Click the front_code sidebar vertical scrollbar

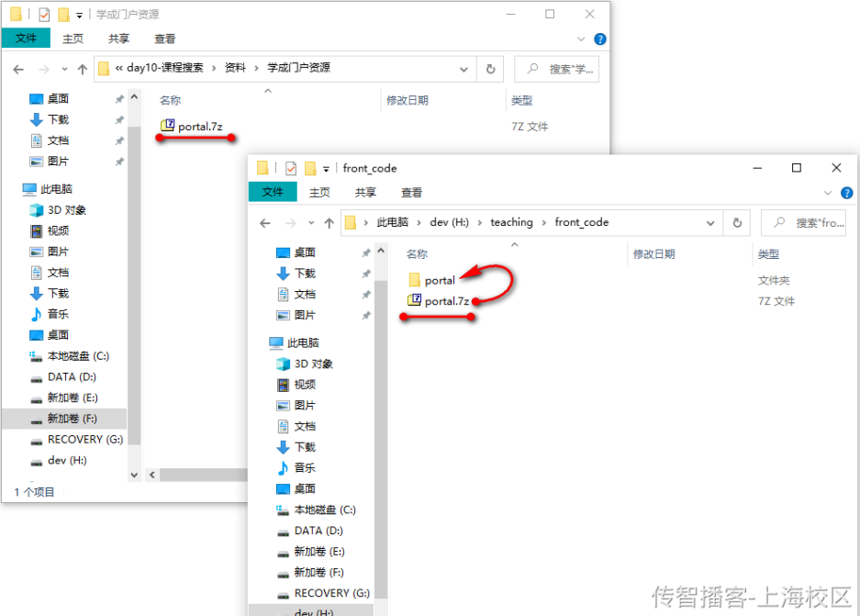pyautogui.click(x=381, y=439)
